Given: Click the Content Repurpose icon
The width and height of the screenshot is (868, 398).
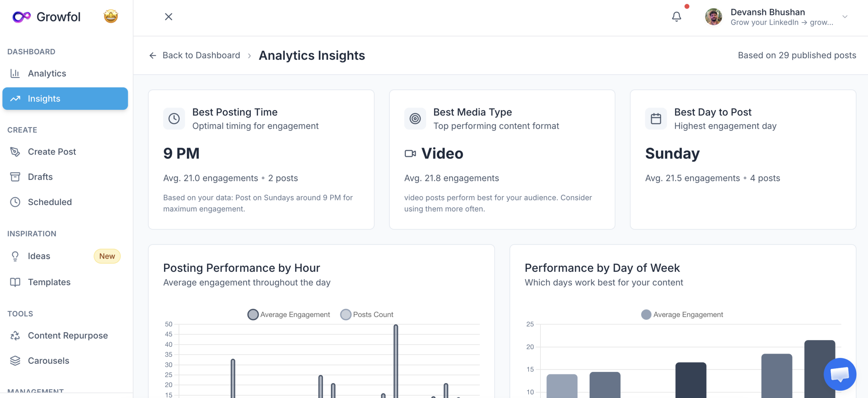Looking at the screenshot, I should click(15, 335).
